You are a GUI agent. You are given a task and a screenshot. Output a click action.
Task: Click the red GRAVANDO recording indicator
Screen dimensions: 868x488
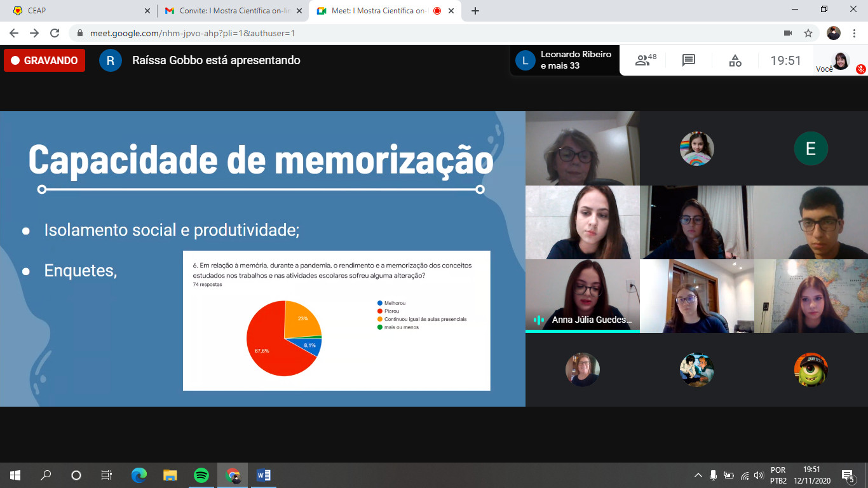pos(44,60)
